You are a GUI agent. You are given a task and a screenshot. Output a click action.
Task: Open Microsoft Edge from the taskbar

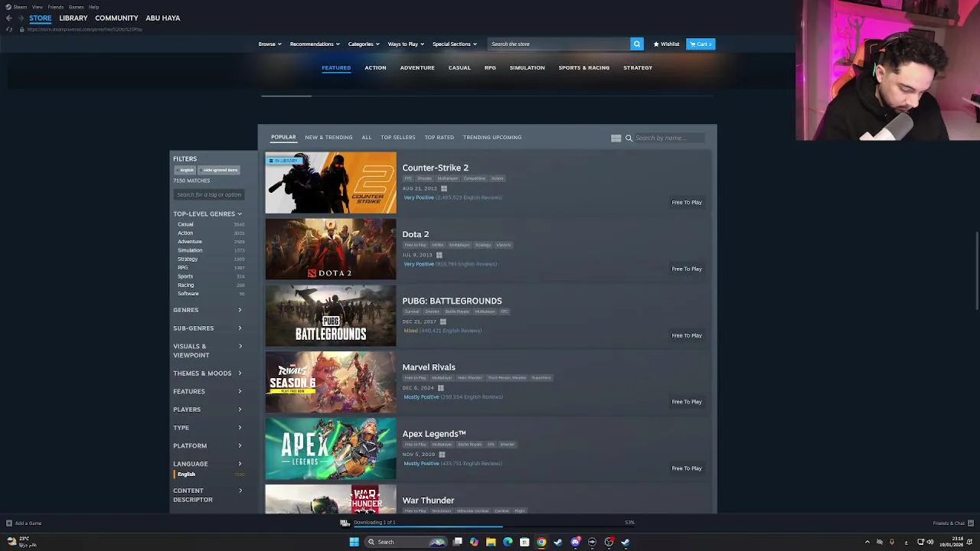coord(508,542)
